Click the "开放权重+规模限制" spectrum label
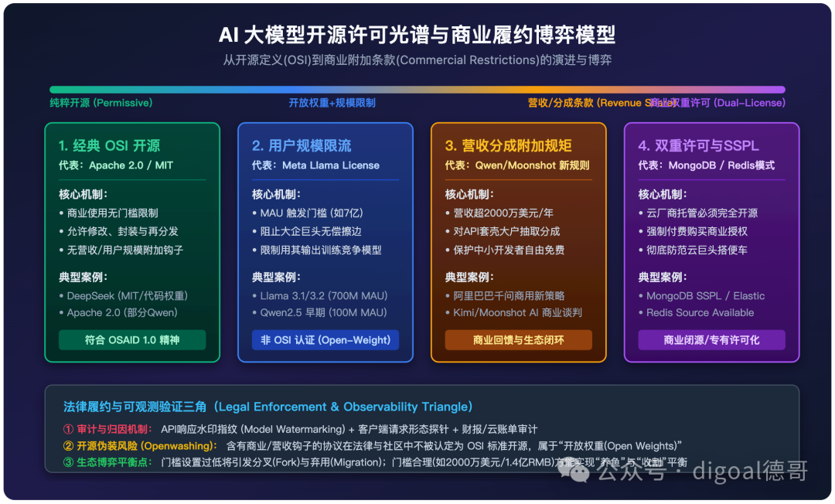Viewport: 835px width, 504px height. 332,103
